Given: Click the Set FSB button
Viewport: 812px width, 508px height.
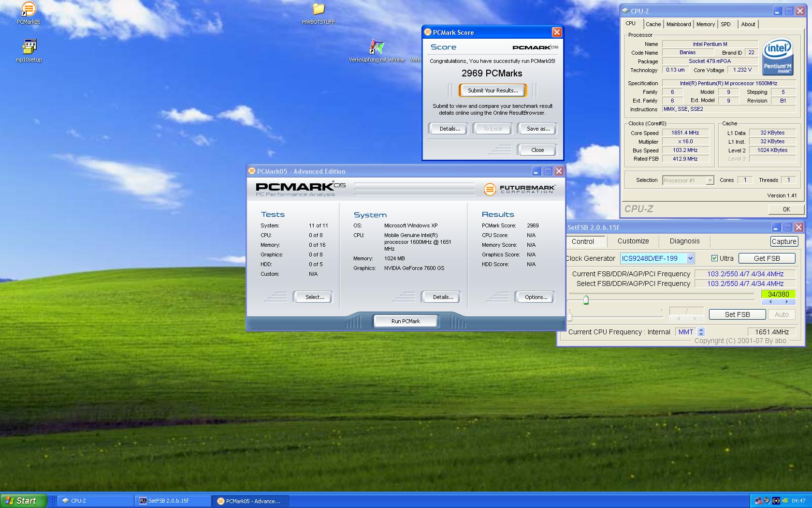Looking at the screenshot, I should (737, 314).
